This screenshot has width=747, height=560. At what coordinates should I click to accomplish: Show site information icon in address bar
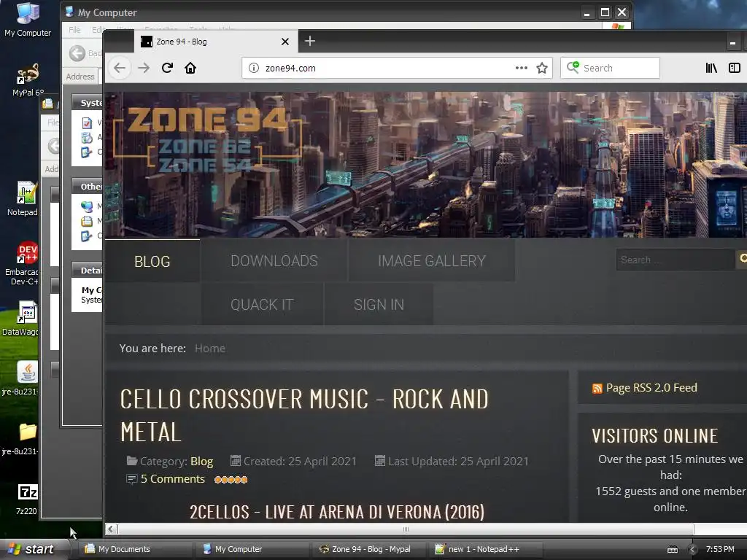[x=254, y=68]
